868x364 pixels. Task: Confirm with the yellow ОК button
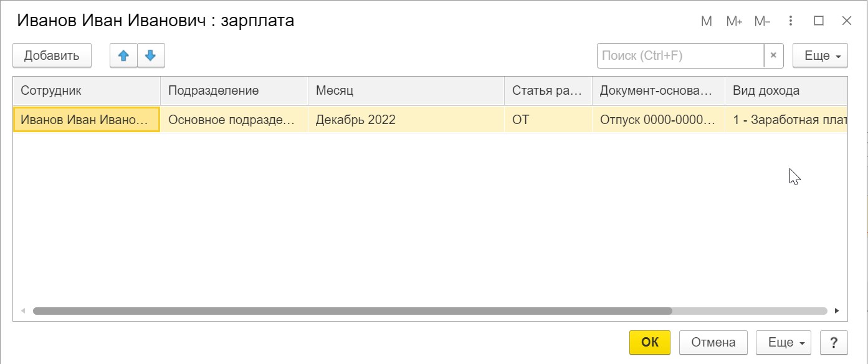pyautogui.click(x=650, y=342)
